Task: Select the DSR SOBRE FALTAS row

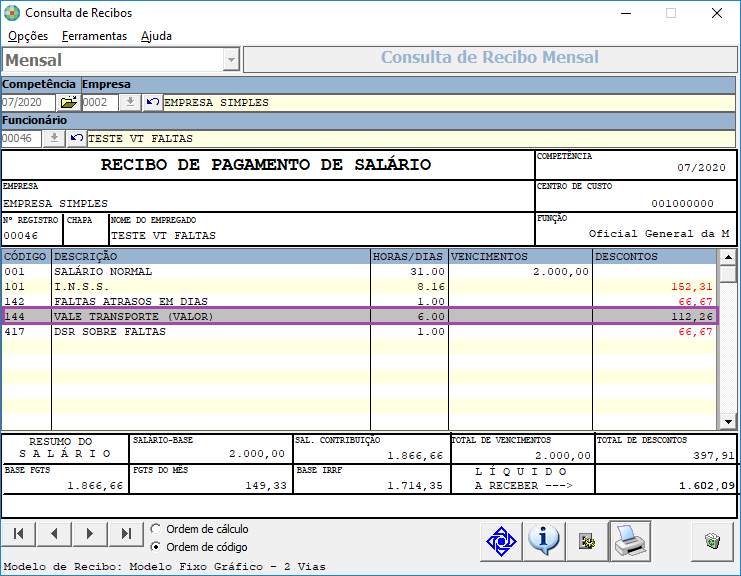Action: (x=359, y=332)
